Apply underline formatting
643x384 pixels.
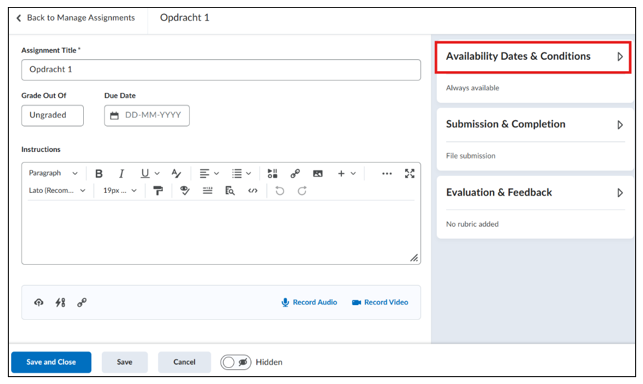pyautogui.click(x=145, y=174)
